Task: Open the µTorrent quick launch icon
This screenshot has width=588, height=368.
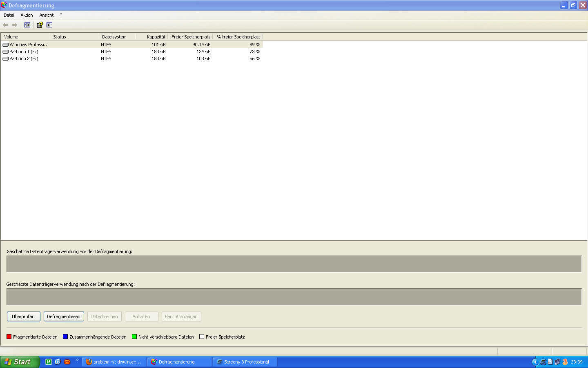Action: (49, 362)
